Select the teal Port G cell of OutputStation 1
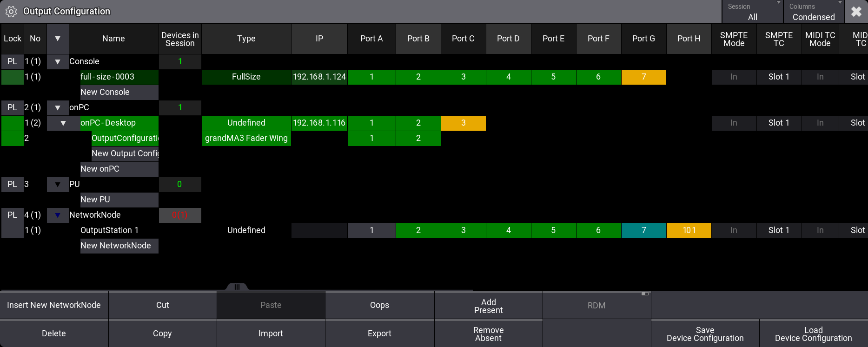 [643, 230]
